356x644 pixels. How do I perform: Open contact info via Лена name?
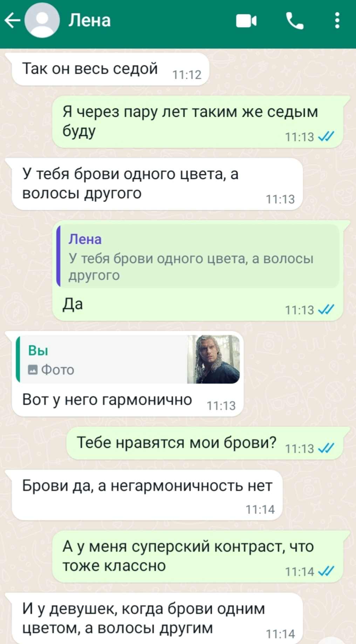(x=89, y=20)
